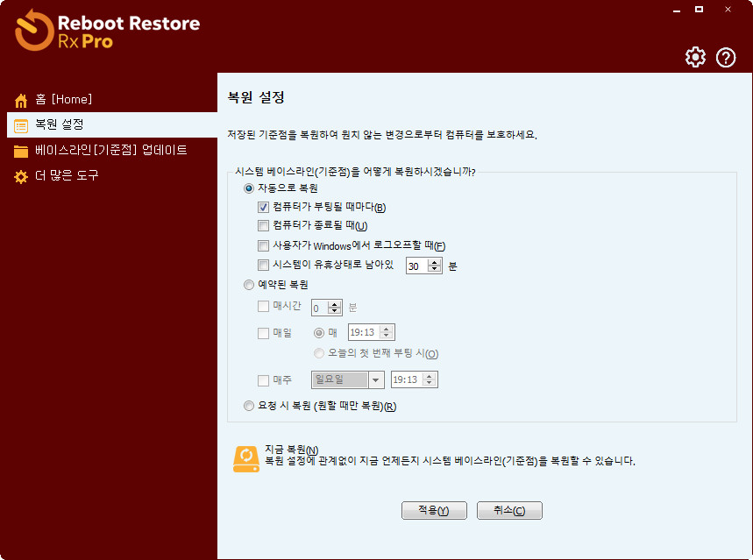The height and width of the screenshot is (560, 753).
Task: Decrease the 매주 time with down arrow
Action: point(430,383)
